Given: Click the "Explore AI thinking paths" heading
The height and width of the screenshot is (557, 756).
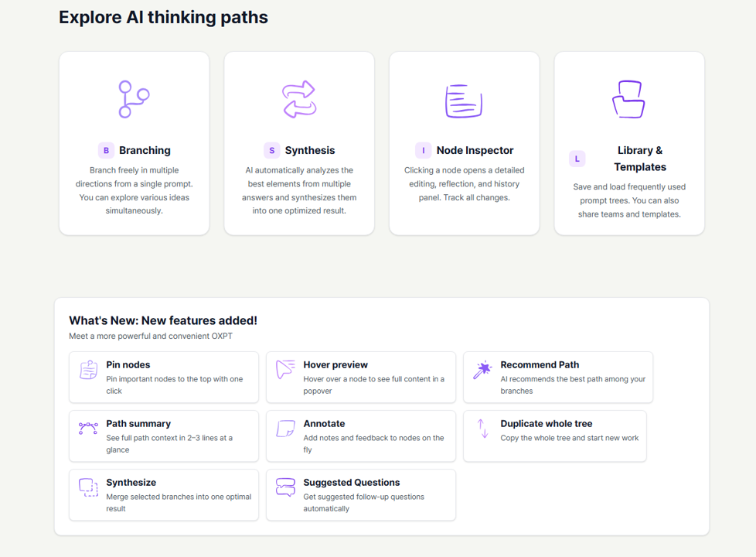Looking at the screenshot, I should (x=163, y=17).
